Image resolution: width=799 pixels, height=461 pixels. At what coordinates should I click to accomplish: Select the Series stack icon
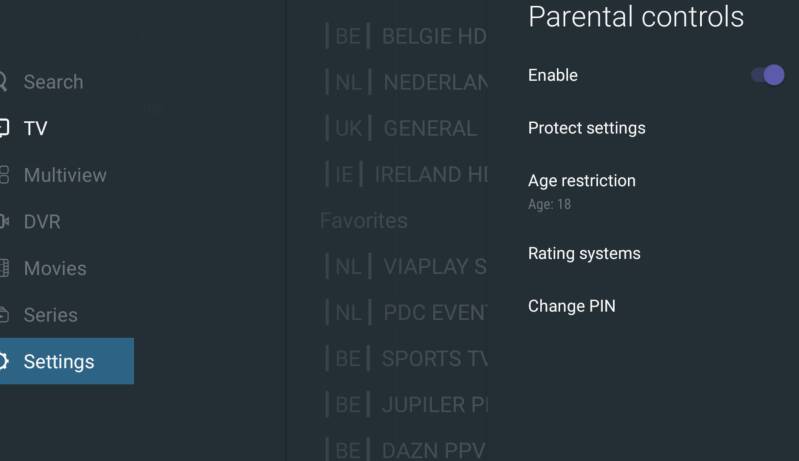pyautogui.click(x=3, y=315)
